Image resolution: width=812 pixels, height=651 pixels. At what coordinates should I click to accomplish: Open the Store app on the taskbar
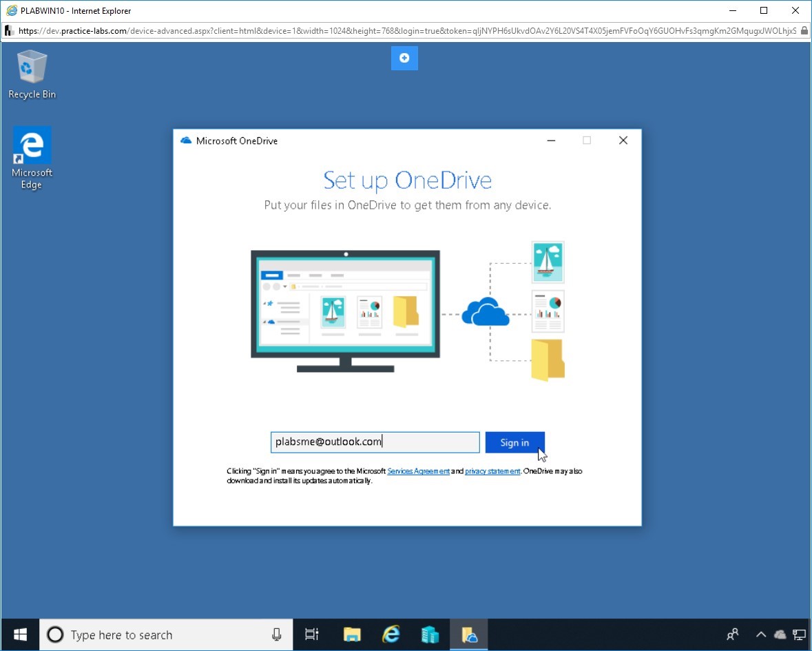pyautogui.click(x=430, y=634)
